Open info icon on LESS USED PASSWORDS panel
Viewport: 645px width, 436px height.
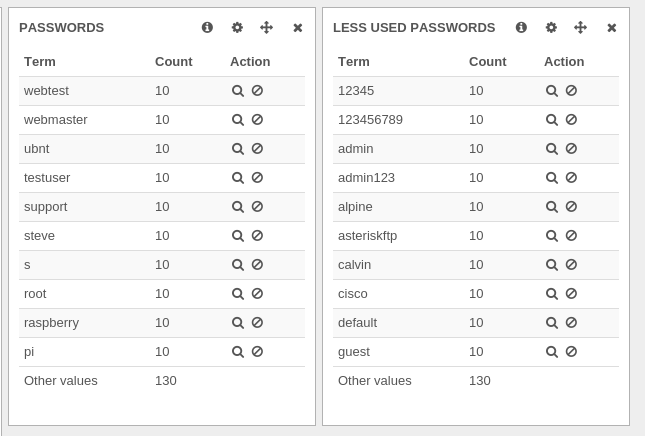[521, 28]
